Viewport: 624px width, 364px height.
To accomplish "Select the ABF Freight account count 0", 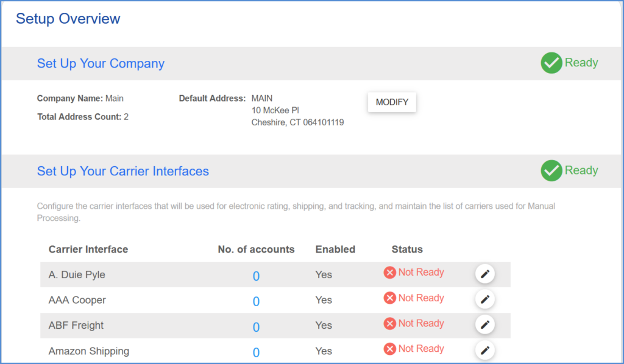I will 256,327.
